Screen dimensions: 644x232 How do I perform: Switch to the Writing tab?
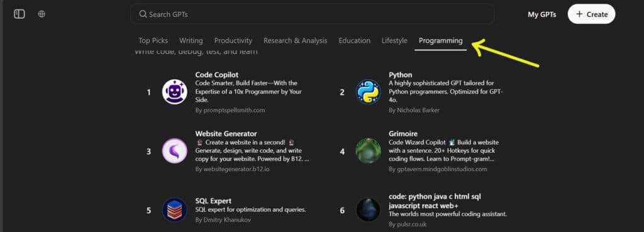click(191, 41)
